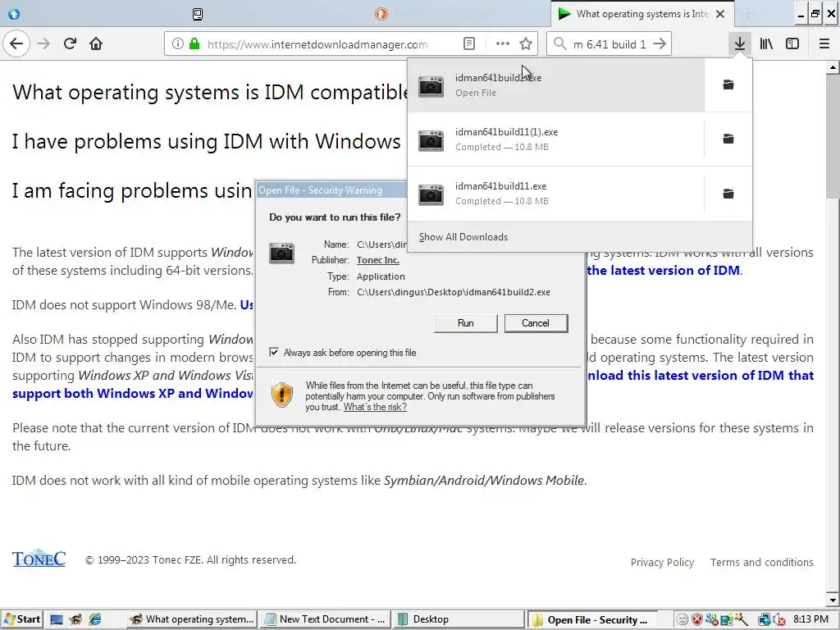Viewport: 840px width, 630px height.
Task: Toggle the downloads panel arrow button
Action: [x=739, y=44]
